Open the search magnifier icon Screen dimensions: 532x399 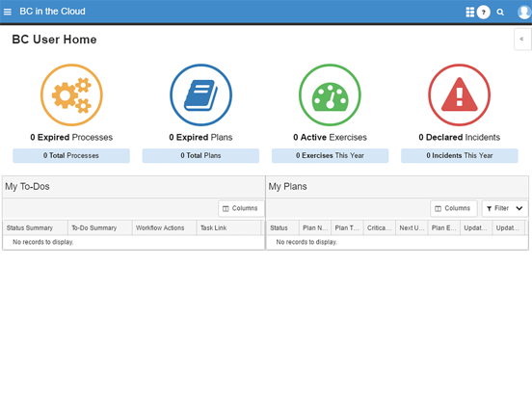[500, 13]
